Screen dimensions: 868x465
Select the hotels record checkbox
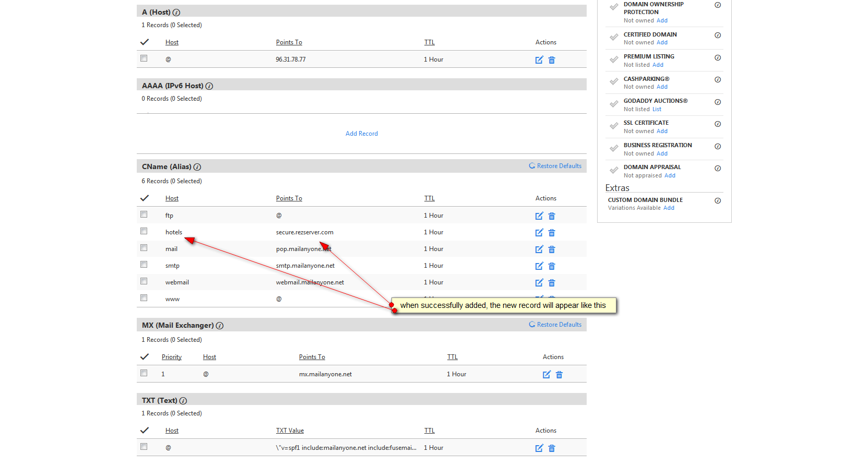pos(144,231)
